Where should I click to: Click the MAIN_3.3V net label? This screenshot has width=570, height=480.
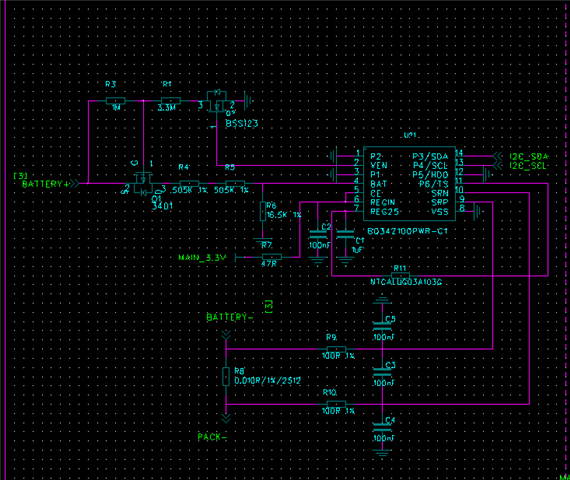pos(202,257)
